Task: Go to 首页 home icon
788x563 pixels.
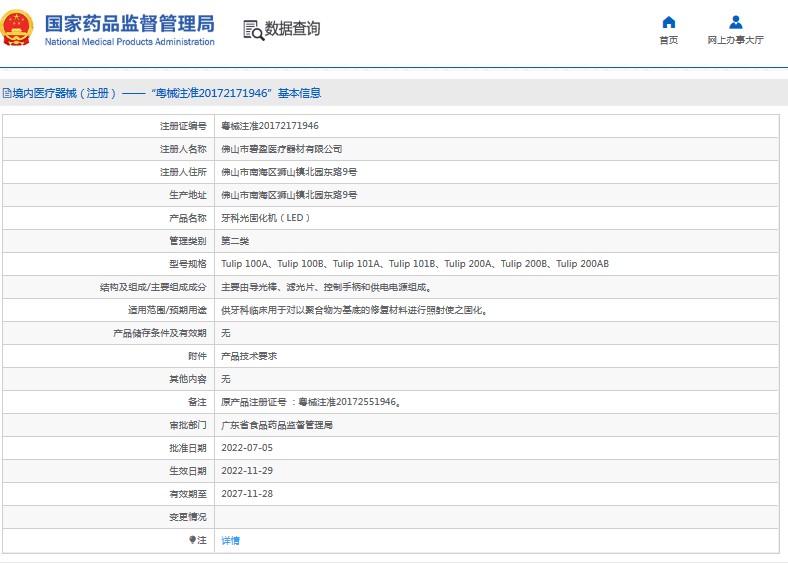Action: click(x=669, y=22)
